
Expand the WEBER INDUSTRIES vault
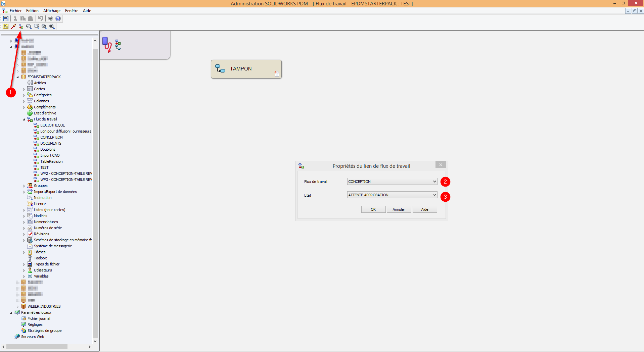(18, 307)
